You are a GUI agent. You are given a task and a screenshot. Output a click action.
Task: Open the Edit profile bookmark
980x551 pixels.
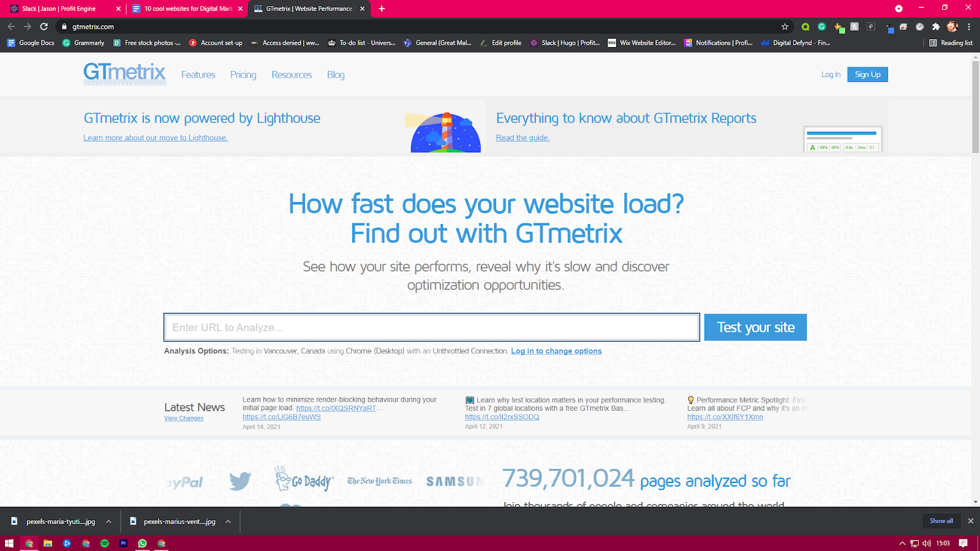[x=501, y=43]
